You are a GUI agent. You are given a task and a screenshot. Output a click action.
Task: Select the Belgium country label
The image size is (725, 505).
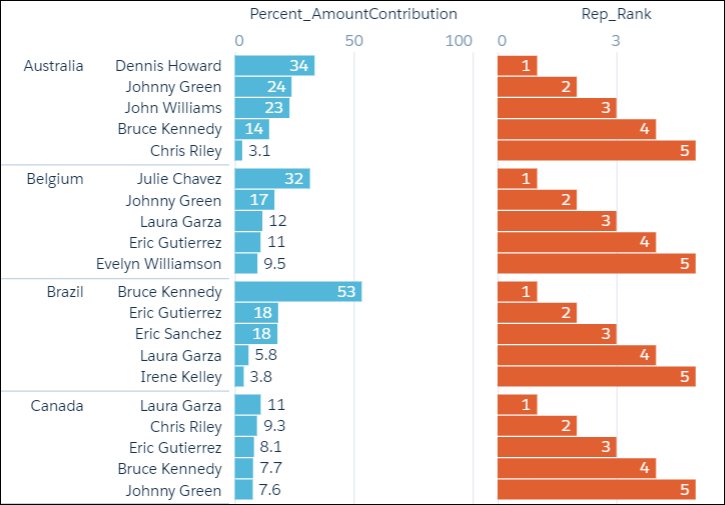55,179
